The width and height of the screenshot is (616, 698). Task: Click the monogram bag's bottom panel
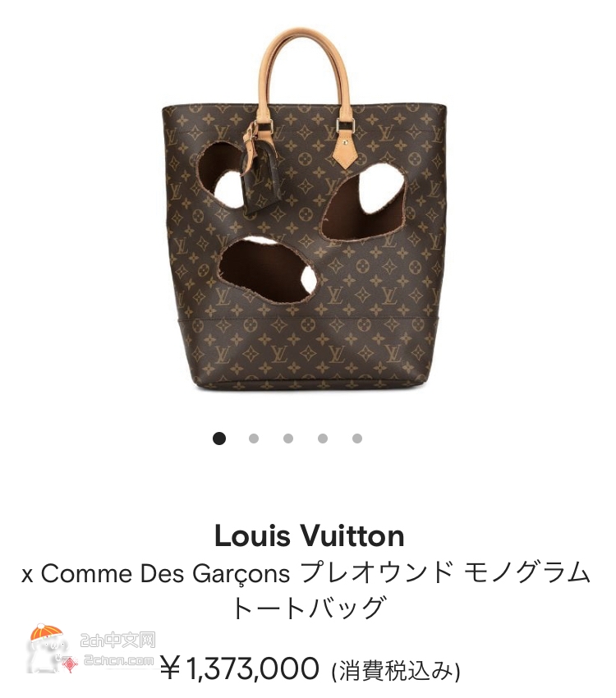307,351
